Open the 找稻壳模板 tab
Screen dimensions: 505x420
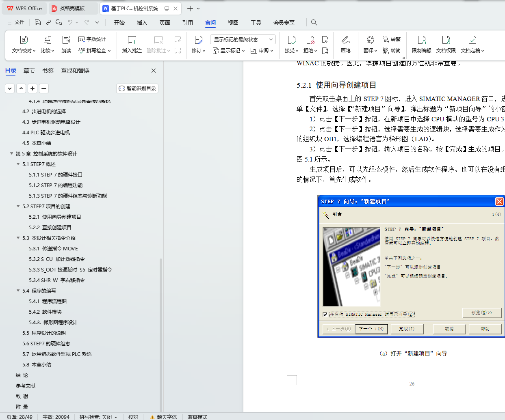[x=72, y=8]
